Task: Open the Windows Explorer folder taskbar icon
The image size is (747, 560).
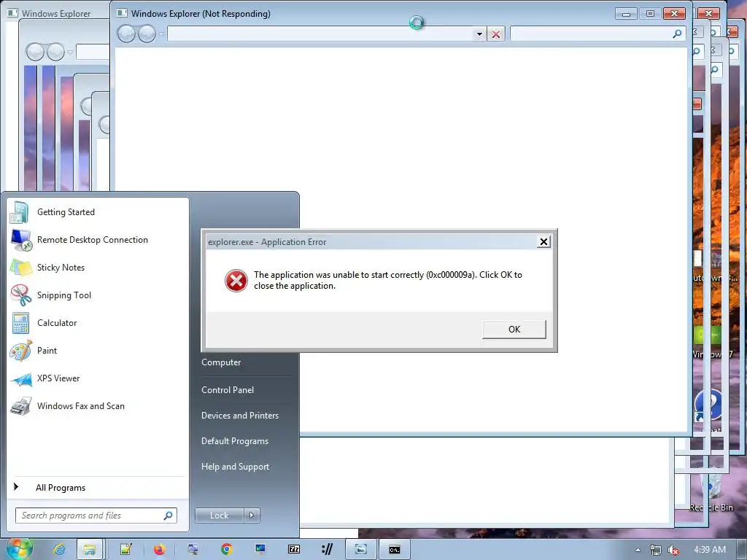Action: (89, 550)
